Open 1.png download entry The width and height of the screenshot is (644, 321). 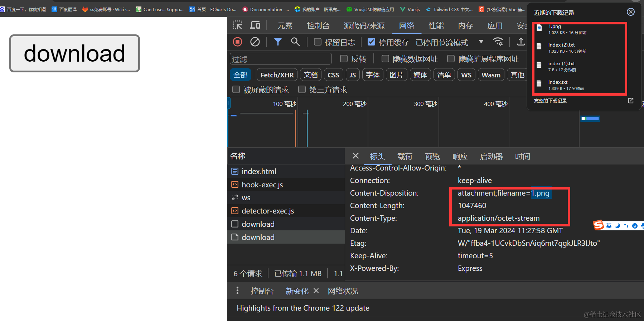(580, 29)
